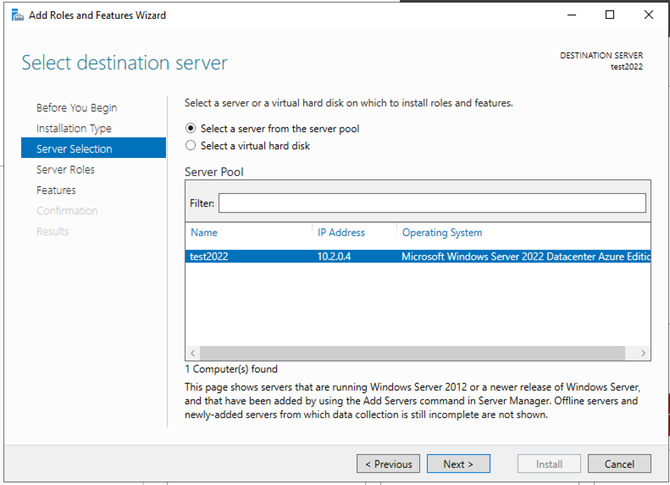Go back with the Previous button
The image size is (670, 485).
[x=388, y=464]
